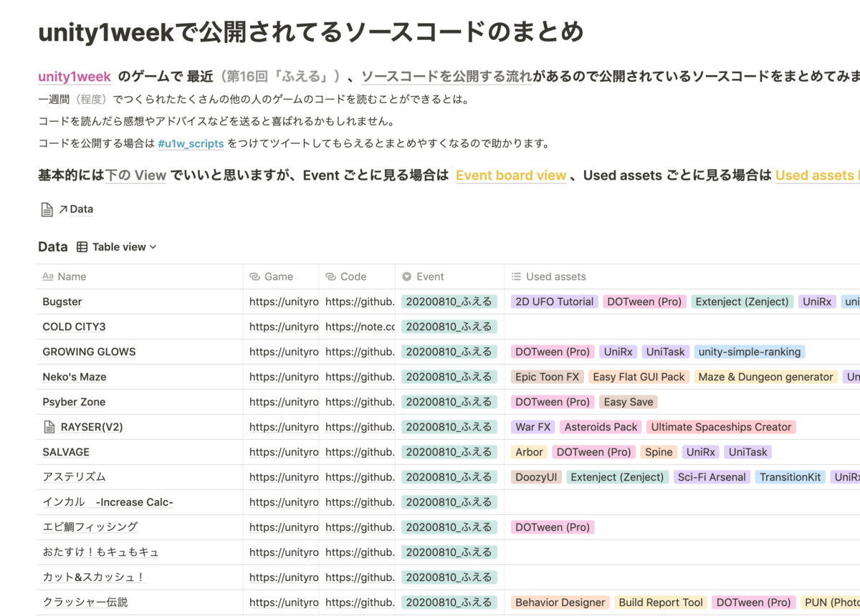This screenshot has width=860, height=616.
Task: Open the エビ鯛フィッシング row
Action: point(90,527)
